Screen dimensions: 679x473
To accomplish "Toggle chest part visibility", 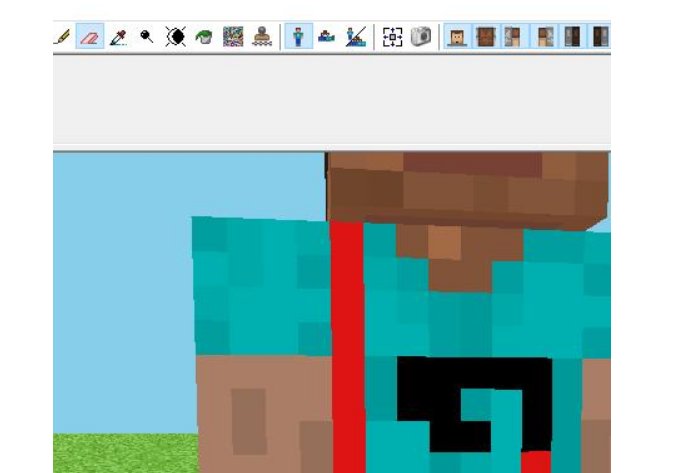I will [485, 37].
